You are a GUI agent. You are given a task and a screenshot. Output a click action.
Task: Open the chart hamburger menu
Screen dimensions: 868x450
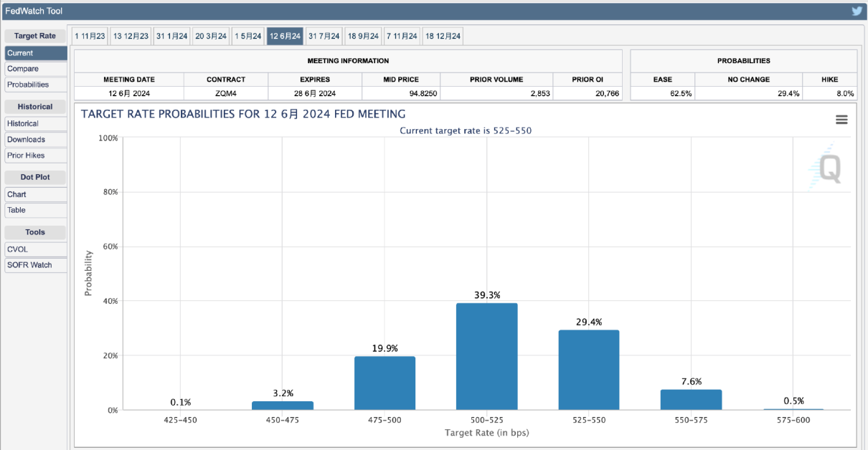(841, 120)
